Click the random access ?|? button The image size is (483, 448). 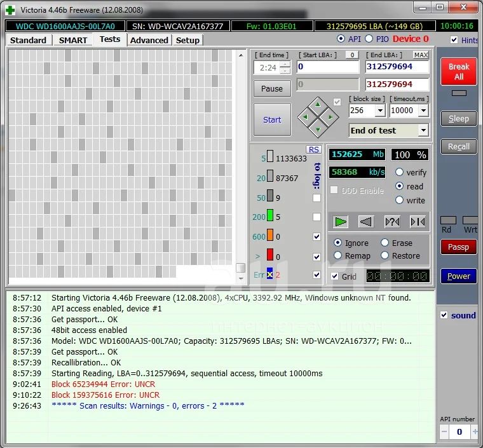(392, 222)
